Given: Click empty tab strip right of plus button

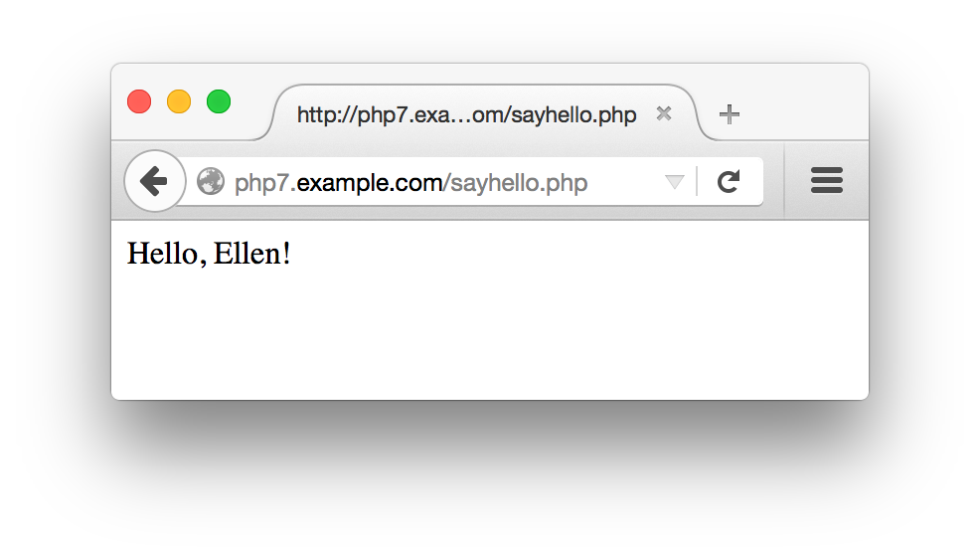Looking at the screenshot, I should pos(805,109).
